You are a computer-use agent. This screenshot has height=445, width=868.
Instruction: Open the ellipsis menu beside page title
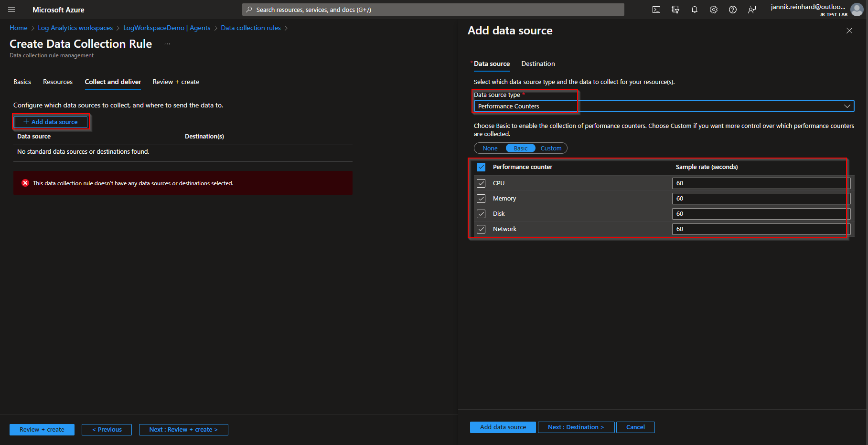point(167,44)
